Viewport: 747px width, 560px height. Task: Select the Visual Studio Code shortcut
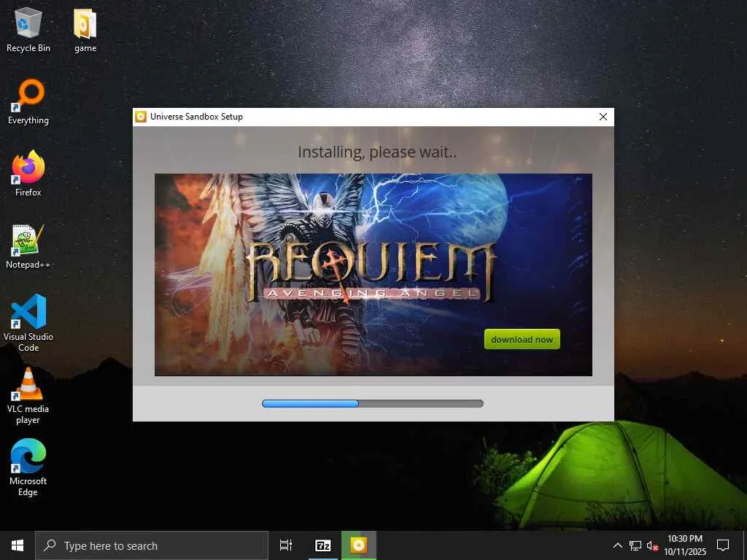coord(28,323)
